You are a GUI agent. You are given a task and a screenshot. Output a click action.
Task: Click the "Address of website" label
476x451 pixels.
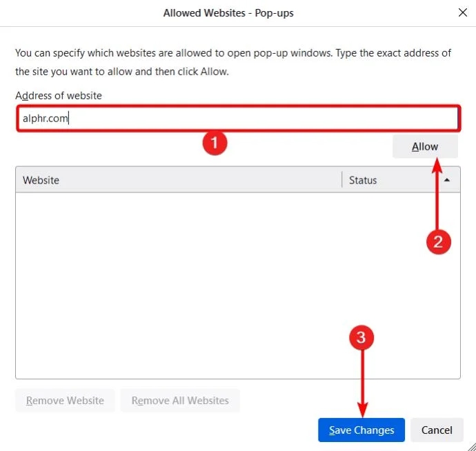pyautogui.click(x=59, y=95)
